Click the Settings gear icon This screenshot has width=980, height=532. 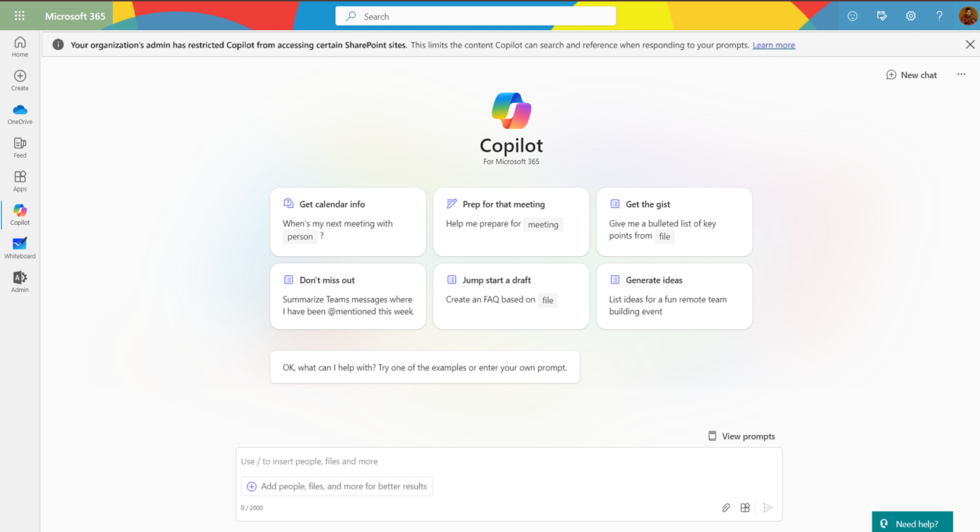pyautogui.click(x=911, y=16)
